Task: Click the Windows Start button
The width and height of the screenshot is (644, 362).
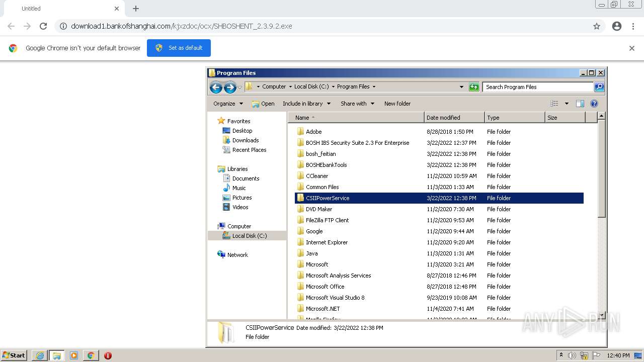Action: click(x=14, y=355)
